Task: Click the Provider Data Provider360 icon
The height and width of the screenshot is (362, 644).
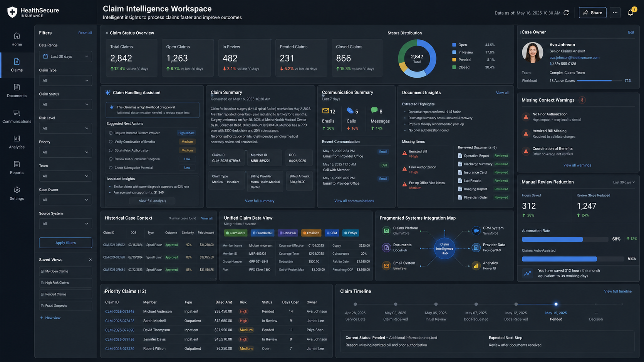Action: 476,247
